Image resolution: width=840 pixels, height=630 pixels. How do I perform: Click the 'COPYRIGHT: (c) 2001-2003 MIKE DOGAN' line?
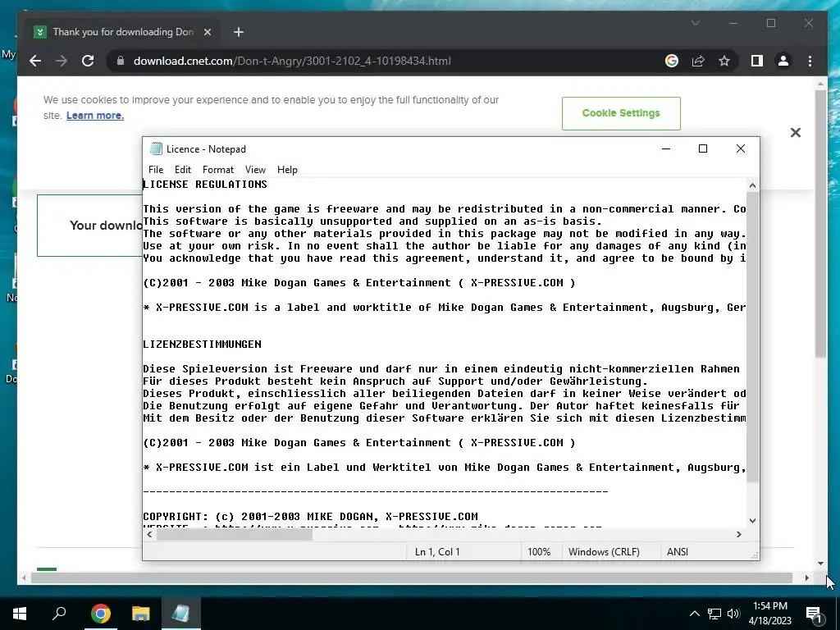coord(310,517)
